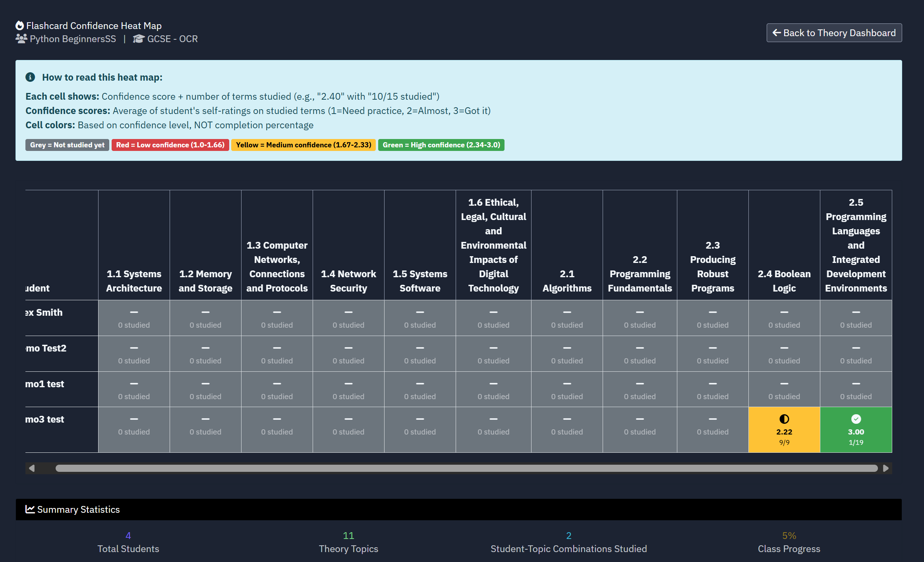
Task: Click the scrollbar right arrow under table
Action: pos(886,468)
